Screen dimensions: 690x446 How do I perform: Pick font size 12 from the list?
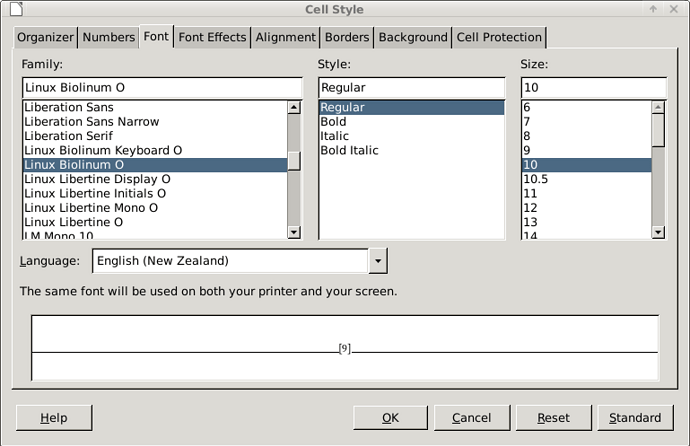coord(531,208)
